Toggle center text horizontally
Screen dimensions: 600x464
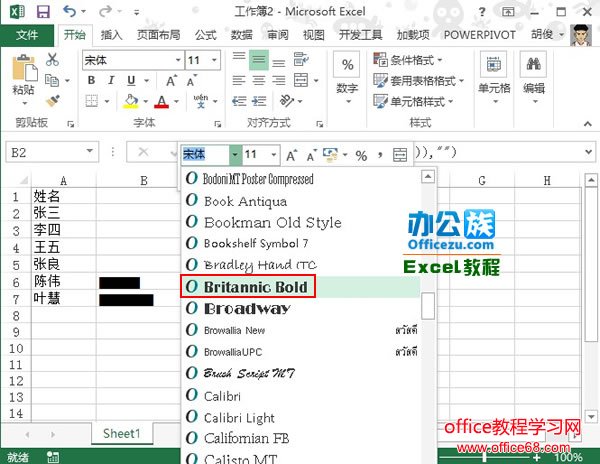259,80
